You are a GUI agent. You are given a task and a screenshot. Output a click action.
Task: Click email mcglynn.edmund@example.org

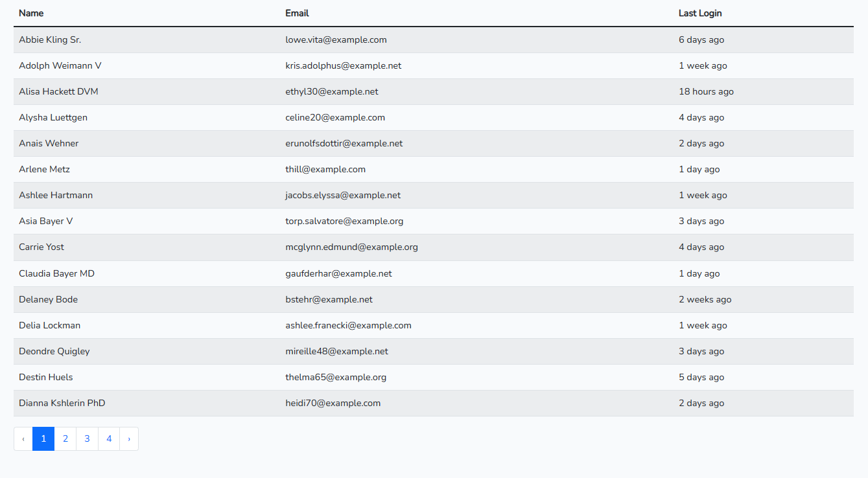(x=351, y=247)
